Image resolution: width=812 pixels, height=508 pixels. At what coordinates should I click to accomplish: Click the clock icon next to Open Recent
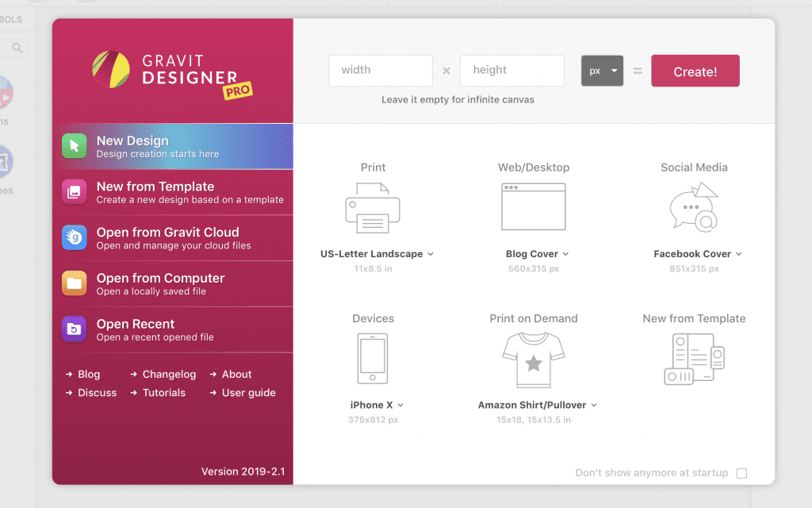75,329
